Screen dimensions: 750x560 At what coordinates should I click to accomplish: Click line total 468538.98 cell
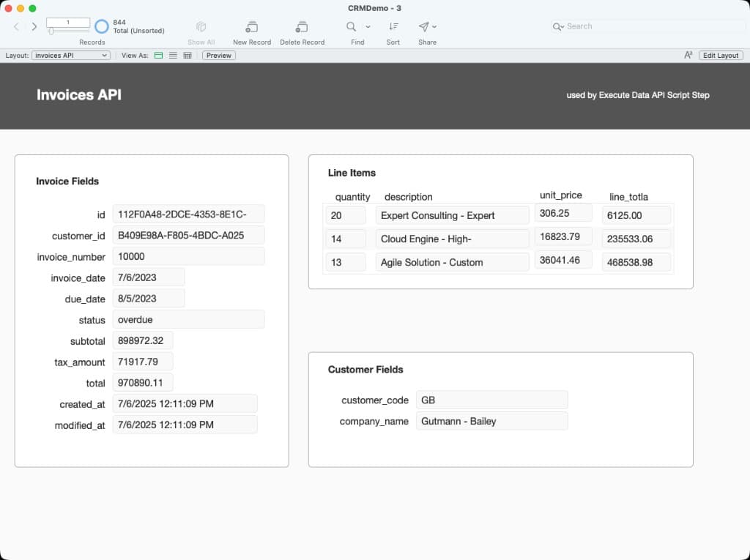[636, 262]
